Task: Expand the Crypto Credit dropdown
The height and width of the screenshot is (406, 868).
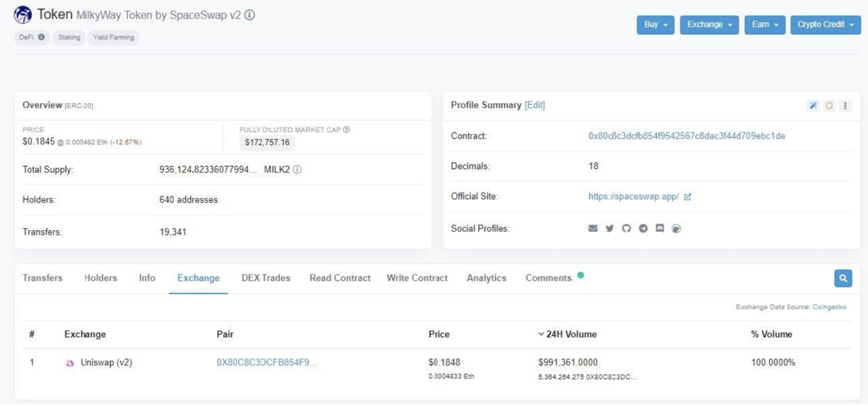Action: (826, 25)
